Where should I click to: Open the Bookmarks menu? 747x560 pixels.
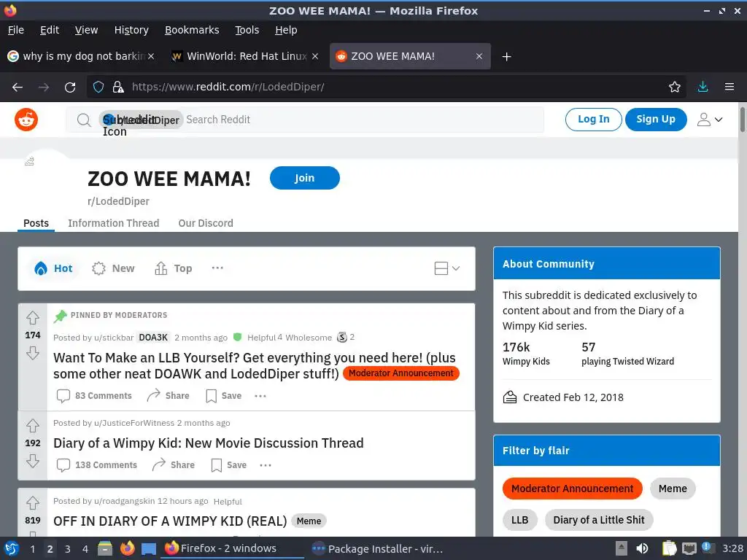click(x=192, y=30)
